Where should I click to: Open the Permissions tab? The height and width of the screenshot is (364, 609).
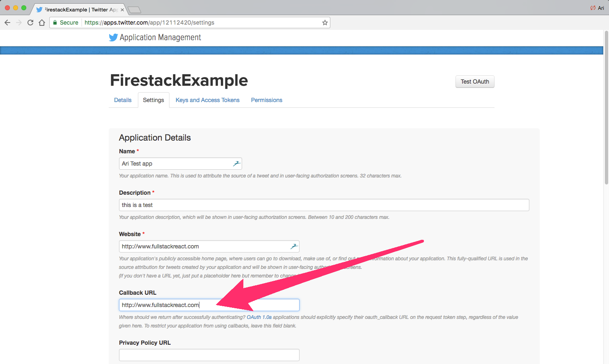(266, 100)
